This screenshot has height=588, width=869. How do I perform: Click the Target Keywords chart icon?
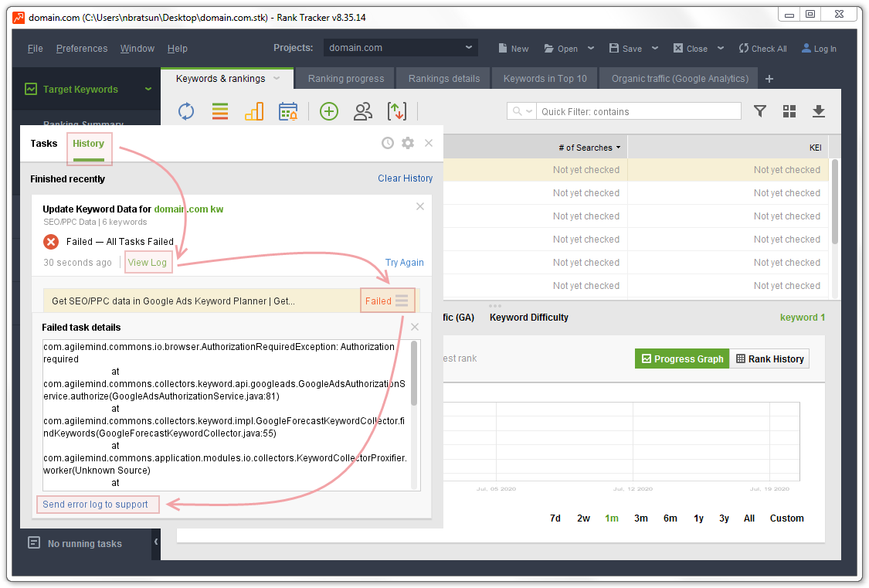[31, 89]
